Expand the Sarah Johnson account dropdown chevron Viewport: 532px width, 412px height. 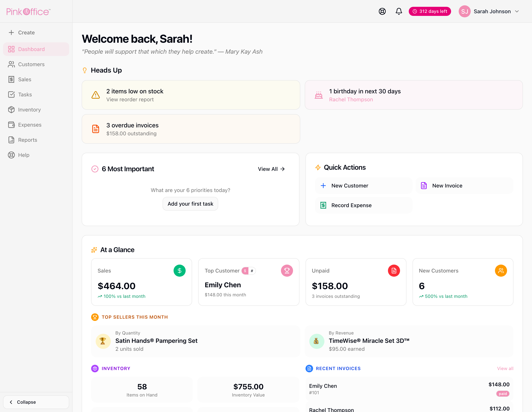(517, 12)
